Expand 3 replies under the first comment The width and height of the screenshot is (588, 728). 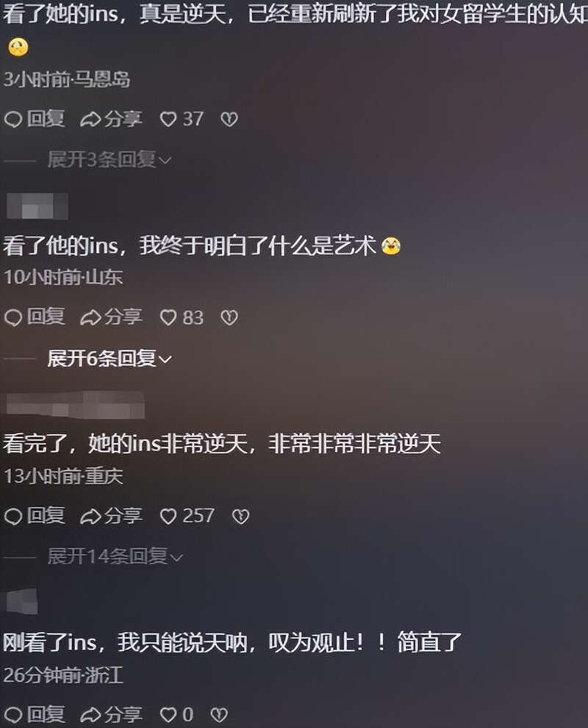110,160
